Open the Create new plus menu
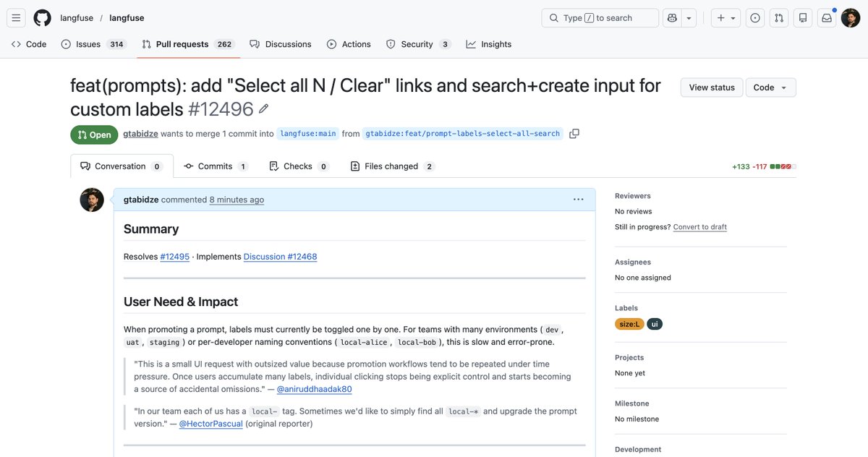The image size is (868, 457). pos(726,18)
